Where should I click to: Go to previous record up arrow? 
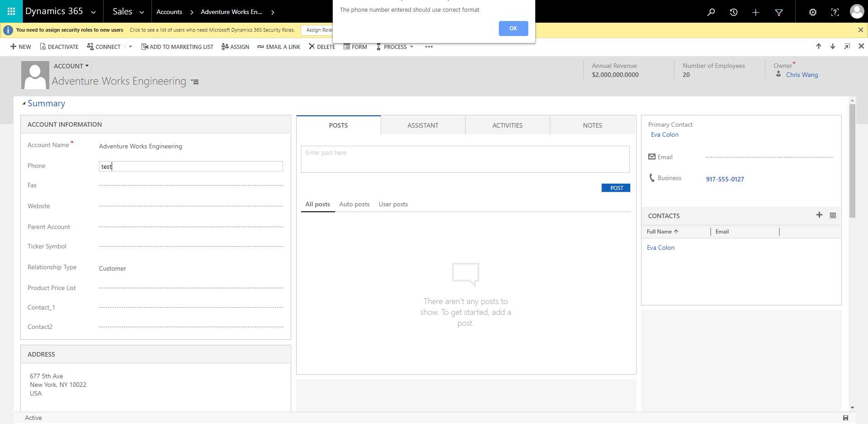coord(818,46)
